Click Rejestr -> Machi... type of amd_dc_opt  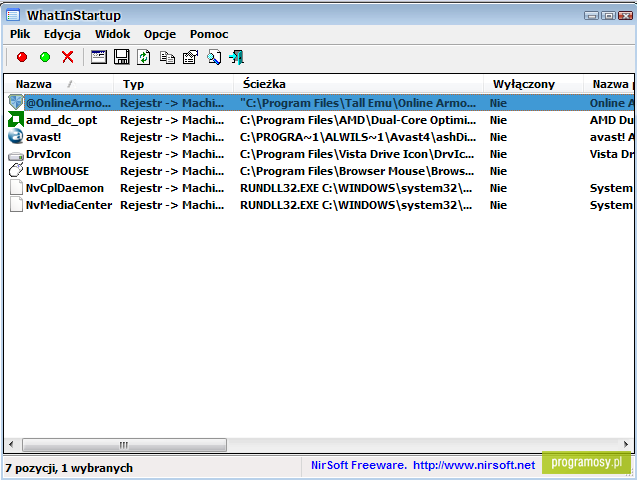click(172, 120)
